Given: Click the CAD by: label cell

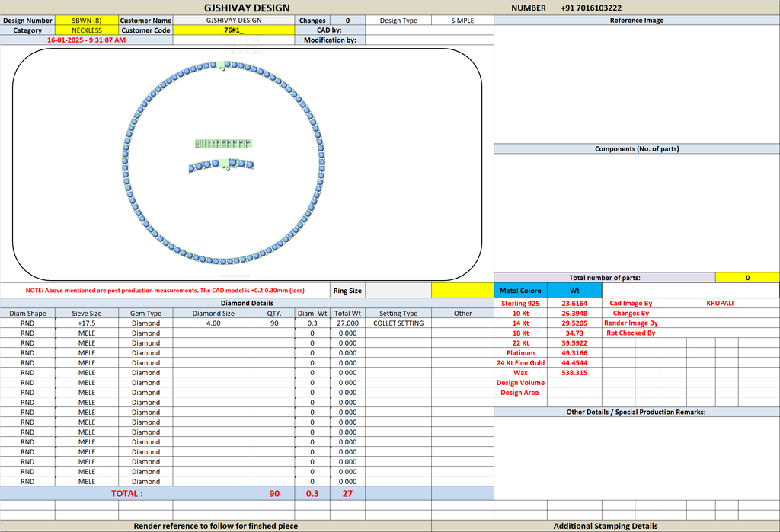Looking at the screenshot, I should (330, 30).
